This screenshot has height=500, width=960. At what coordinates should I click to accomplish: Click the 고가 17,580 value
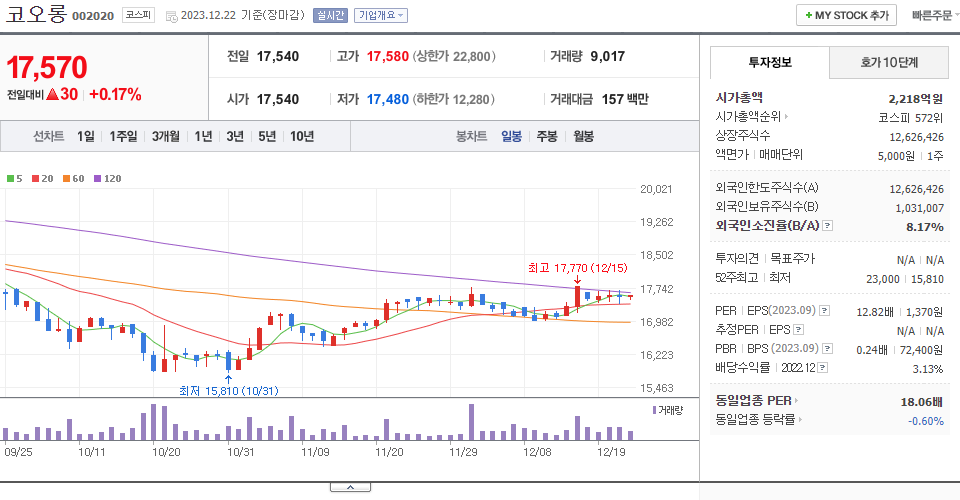coord(388,56)
